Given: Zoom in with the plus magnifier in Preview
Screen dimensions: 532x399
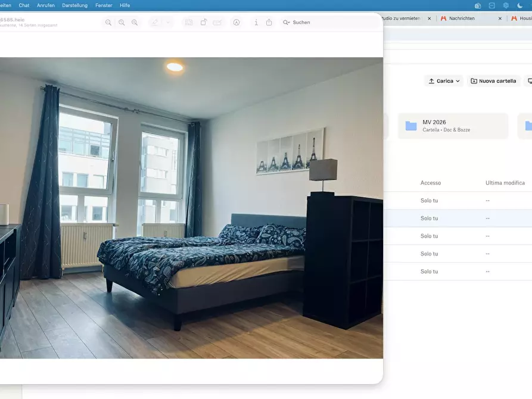Looking at the screenshot, I should (x=135, y=23).
